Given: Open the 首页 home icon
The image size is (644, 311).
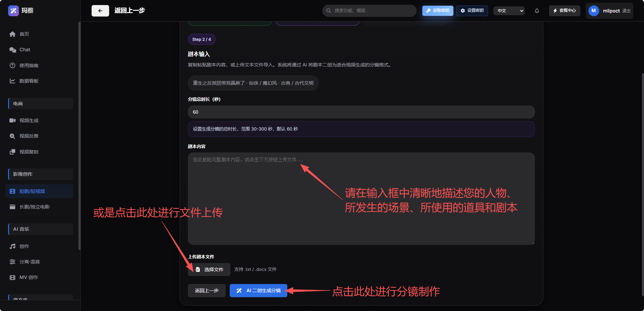Looking at the screenshot, I should point(12,34).
